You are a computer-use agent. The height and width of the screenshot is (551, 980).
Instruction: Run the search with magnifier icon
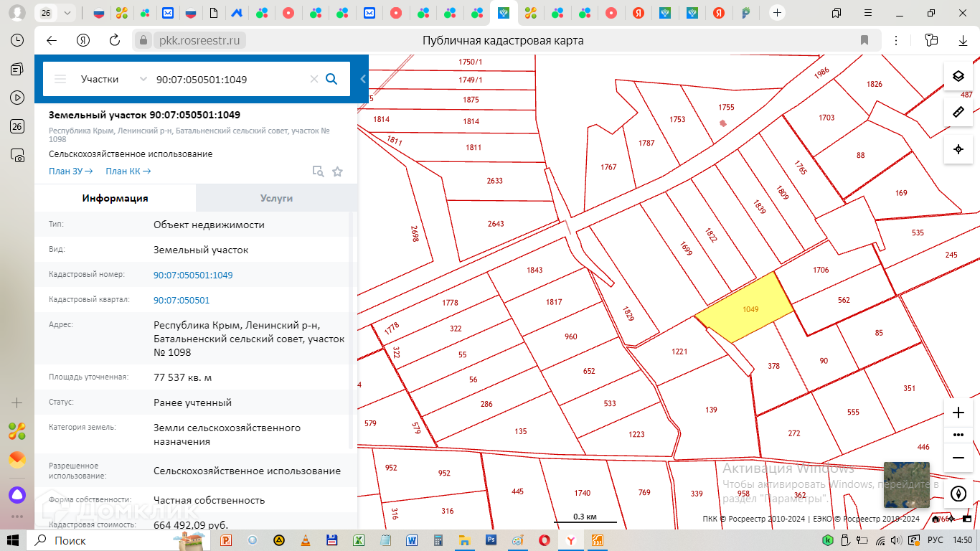[331, 79]
